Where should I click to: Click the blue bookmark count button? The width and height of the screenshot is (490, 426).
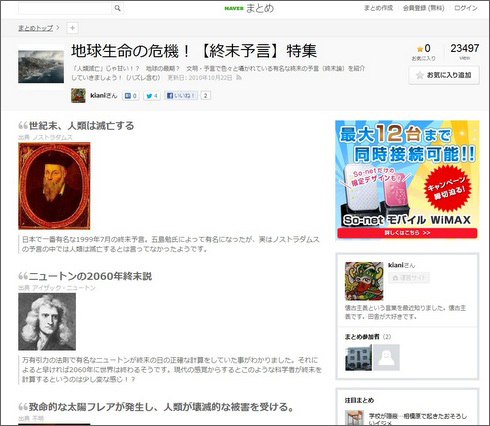pos(131,96)
